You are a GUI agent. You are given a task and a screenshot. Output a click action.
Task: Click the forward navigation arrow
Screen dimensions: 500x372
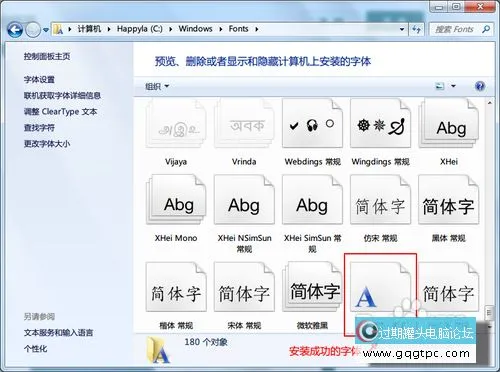33,30
